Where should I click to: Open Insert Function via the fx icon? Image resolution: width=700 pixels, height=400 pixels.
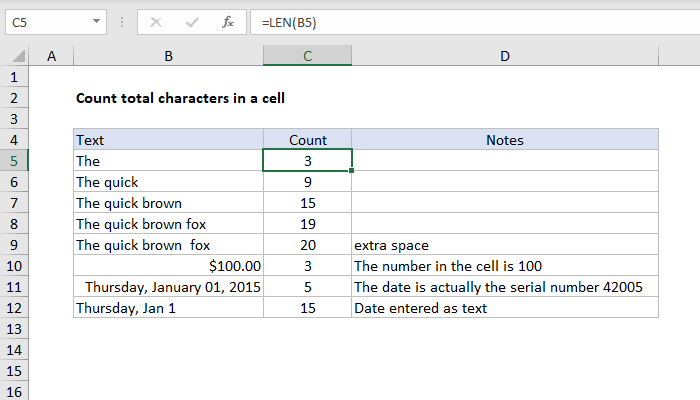(227, 20)
